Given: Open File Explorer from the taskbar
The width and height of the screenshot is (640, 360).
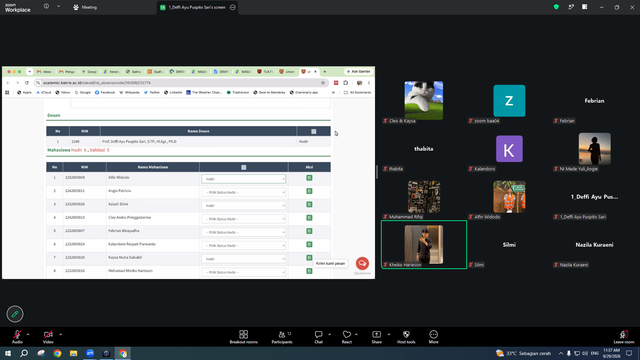Looking at the screenshot, I should coord(73,353).
